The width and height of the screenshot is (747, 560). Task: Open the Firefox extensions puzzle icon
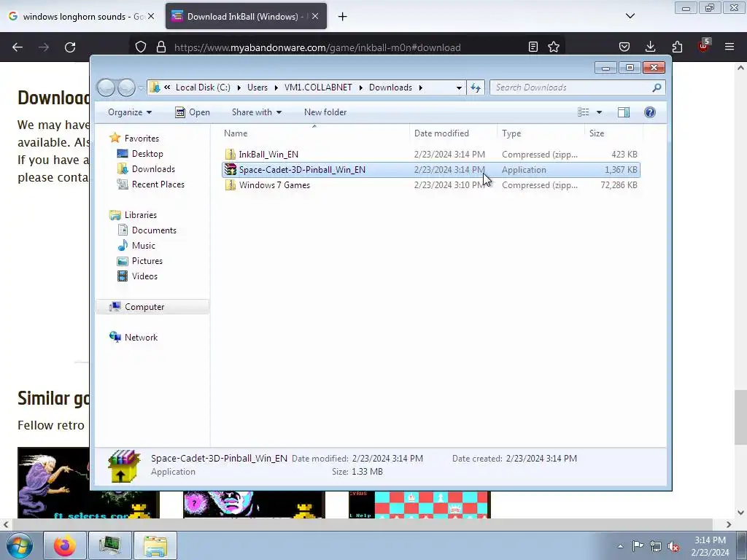pos(677,47)
